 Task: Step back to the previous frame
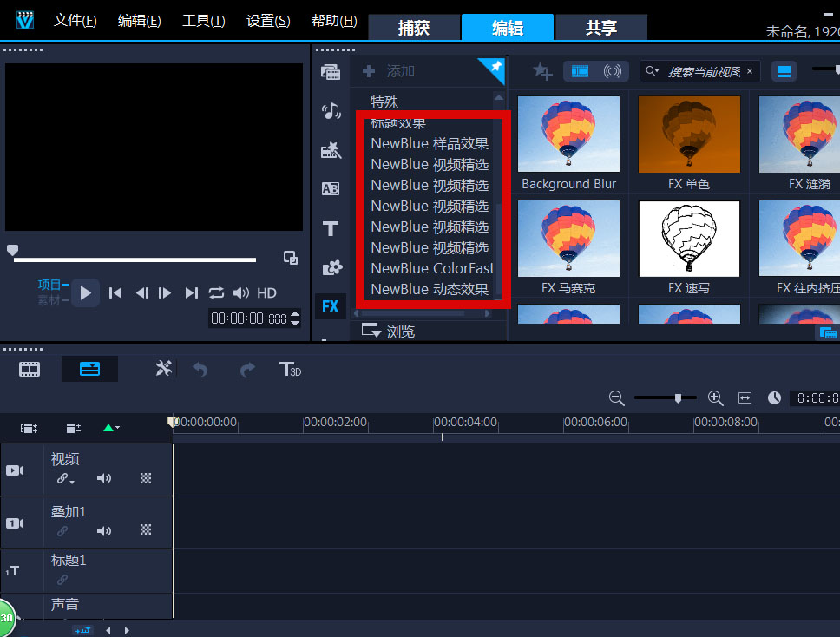pyautogui.click(x=142, y=293)
